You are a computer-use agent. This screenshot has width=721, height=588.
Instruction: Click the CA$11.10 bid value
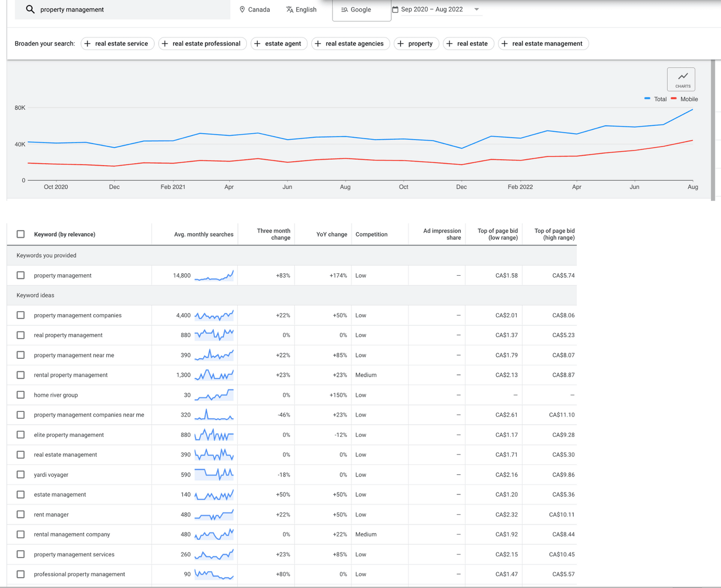[562, 415]
